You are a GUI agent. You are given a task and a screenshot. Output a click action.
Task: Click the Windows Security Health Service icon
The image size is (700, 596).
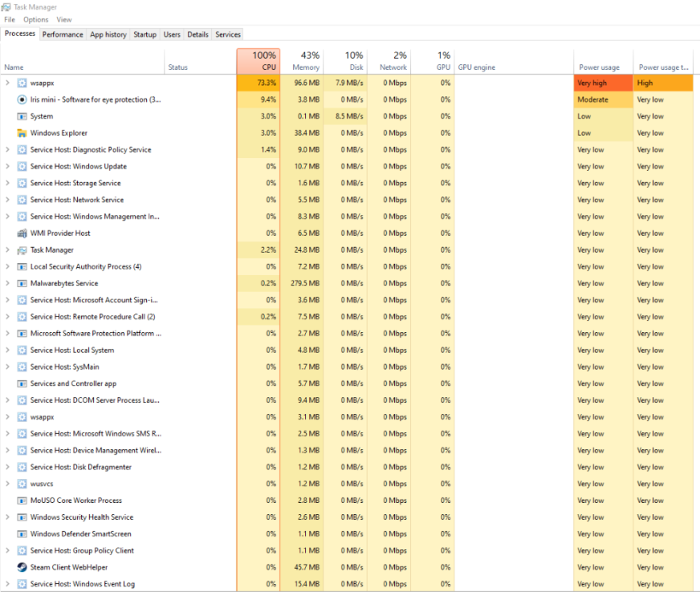click(x=22, y=517)
